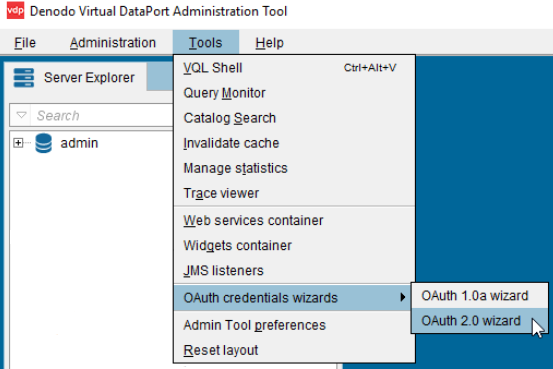Open the Administration menu
553x369 pixels.
(113, 43)
